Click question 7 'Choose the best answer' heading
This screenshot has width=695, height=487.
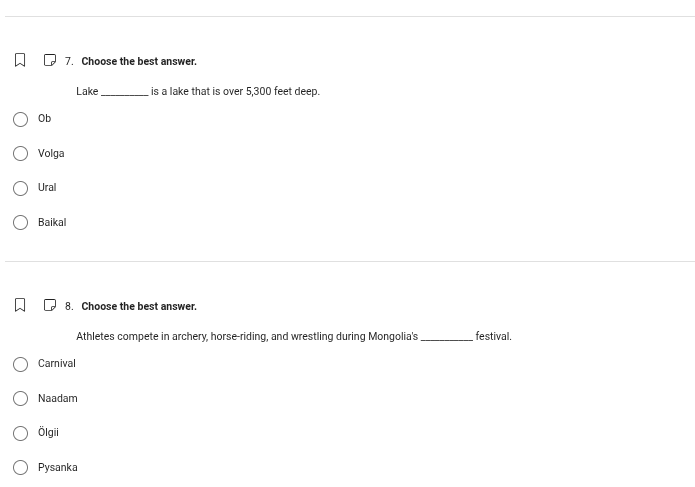139,62
